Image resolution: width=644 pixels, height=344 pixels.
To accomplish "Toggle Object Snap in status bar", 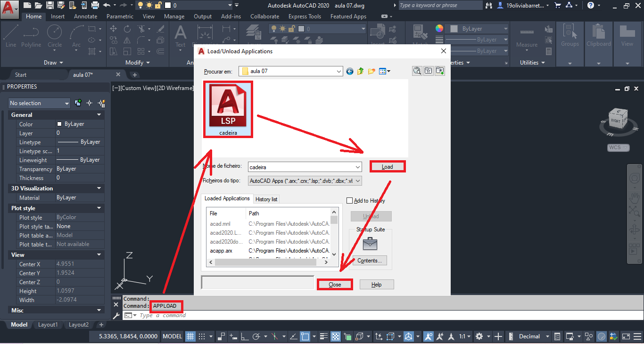I will coord(305,336).
